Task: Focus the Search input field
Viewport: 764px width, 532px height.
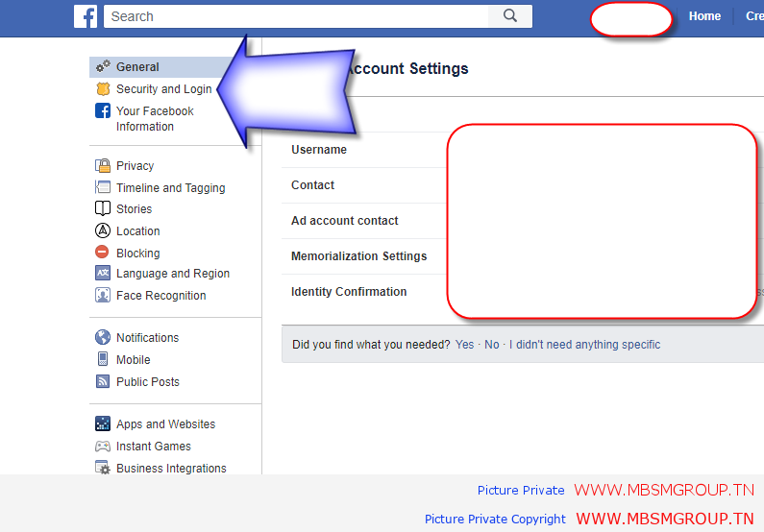Action: (296, 16)
